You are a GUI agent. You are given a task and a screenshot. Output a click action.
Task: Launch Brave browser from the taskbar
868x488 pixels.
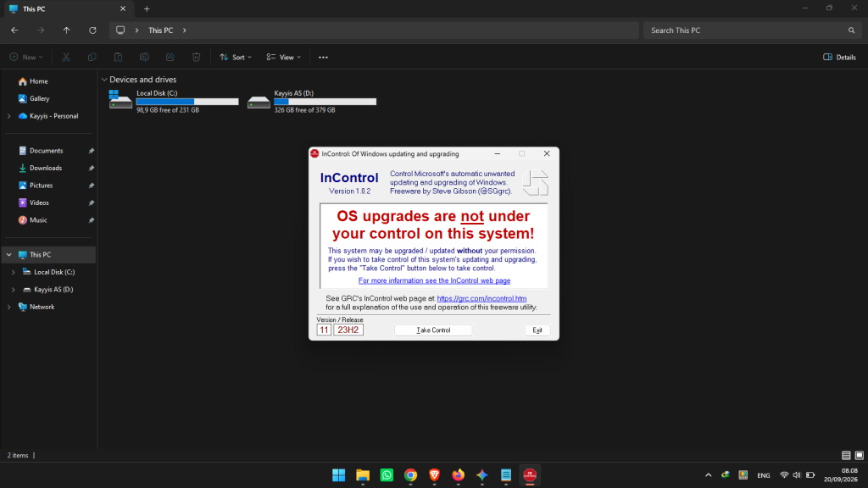tap(435, 474)
